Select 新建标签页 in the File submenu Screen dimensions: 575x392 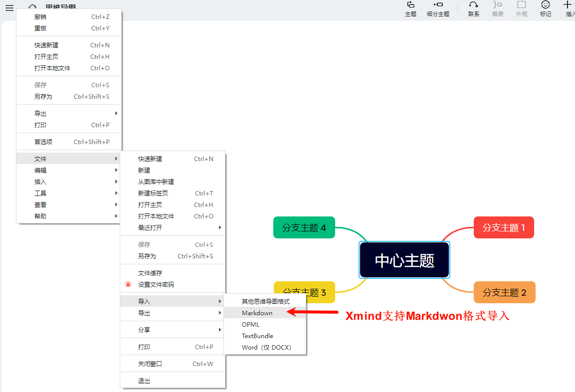pos(173,193)
